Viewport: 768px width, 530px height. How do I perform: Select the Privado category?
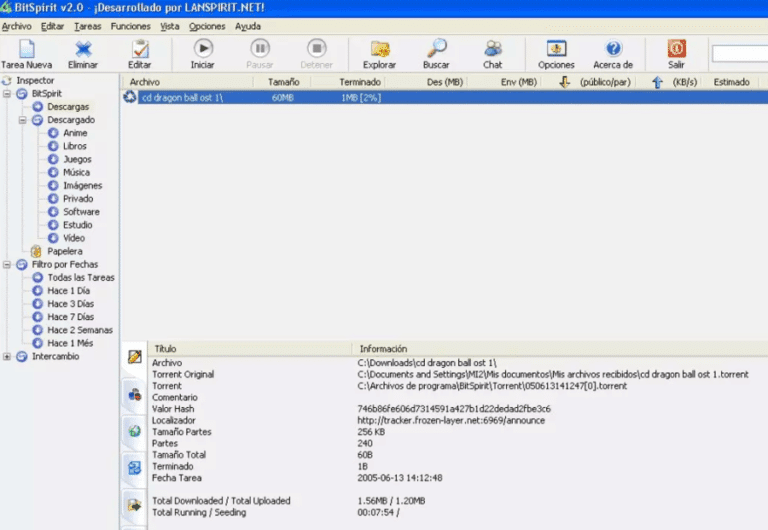78,199
